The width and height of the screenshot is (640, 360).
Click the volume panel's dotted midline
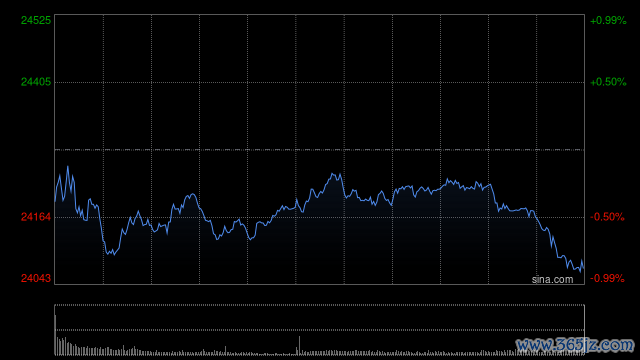pyautogui.click(x=319, y=330)
